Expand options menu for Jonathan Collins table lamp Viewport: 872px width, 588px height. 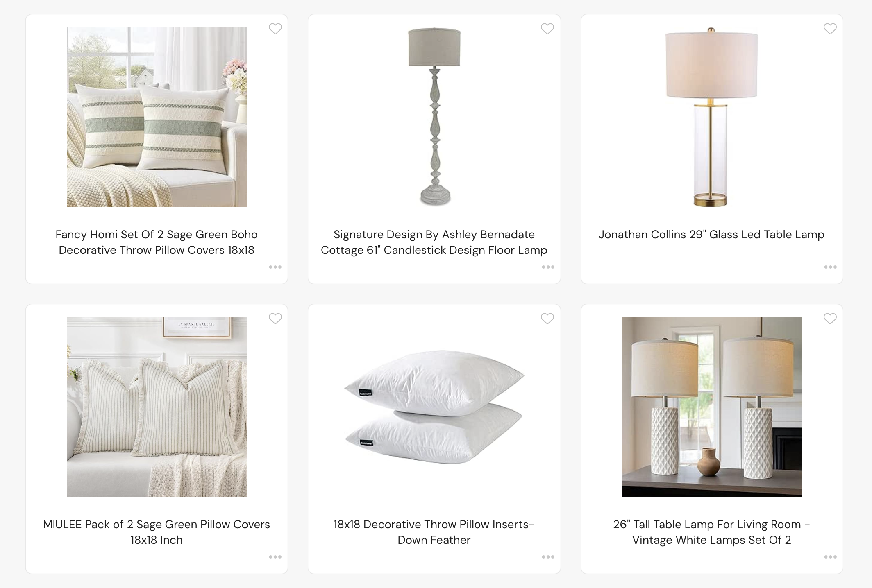[x=830, y=267]
